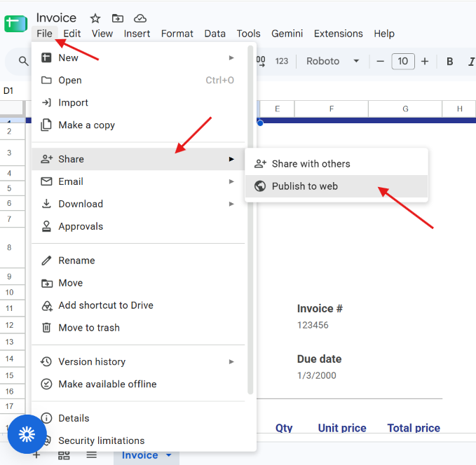Screen dimensions: 476x465
Task: Click the Details info icon
Action: coord(46,418)
